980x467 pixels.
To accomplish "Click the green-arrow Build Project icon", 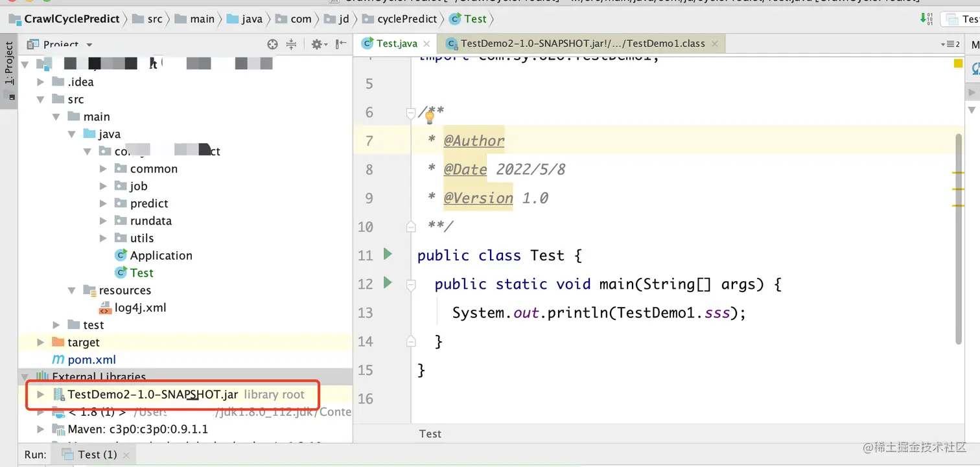I will point(927,19).
